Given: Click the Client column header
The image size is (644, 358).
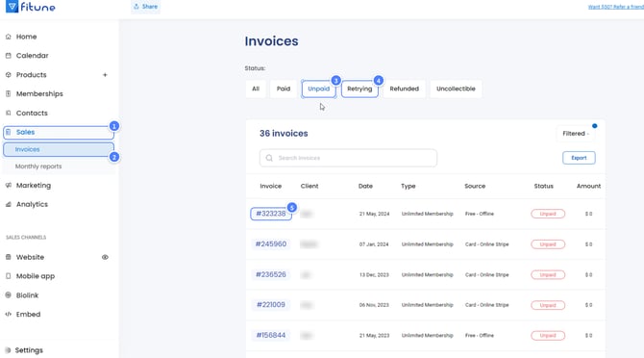Looking at the screenshot, I should [310, 186].
